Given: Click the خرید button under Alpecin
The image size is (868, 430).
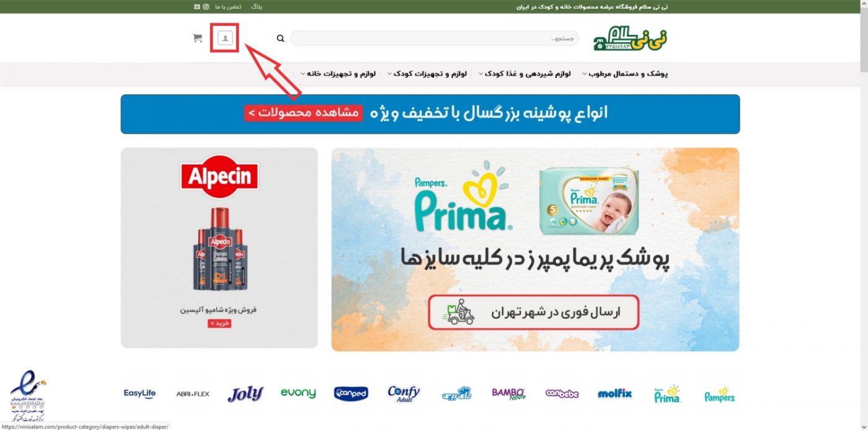Looking at the screenshot, I should pos(219,323).
